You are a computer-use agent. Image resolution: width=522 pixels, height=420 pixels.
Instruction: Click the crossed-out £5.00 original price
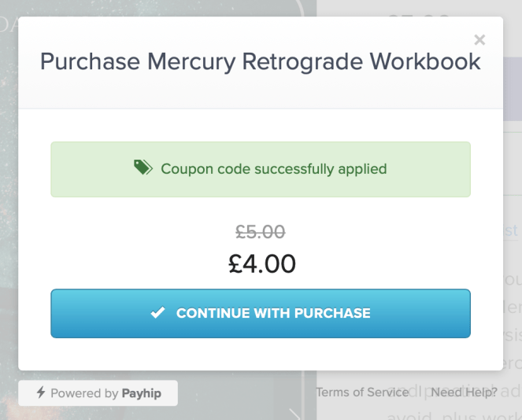[261, 232]
